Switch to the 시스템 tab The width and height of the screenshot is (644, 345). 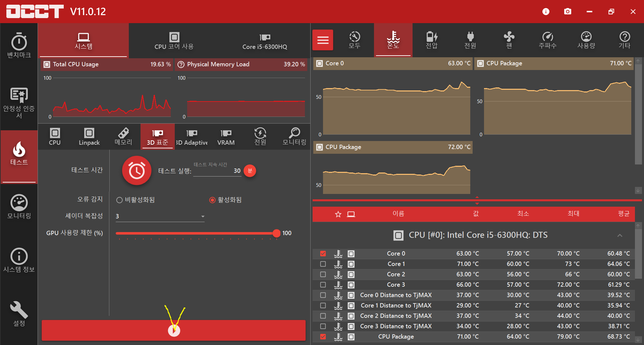(84, 41)
